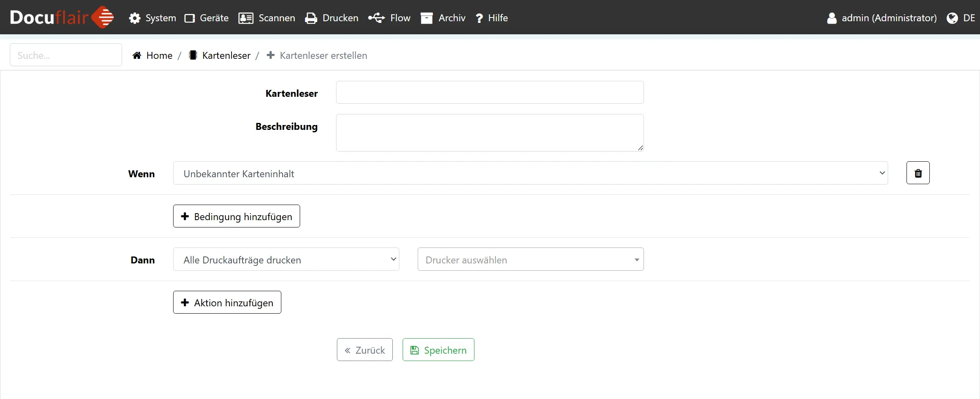The width and height of the screenshot is (980, 399).
Task: Click the Kartenleser breadcrumb card icon
Action: pyautogui.click(x=193, y=56)
